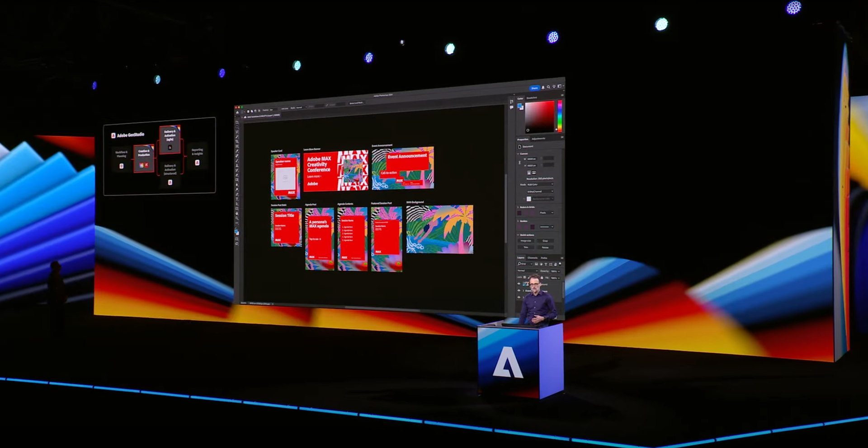Select the Pen tool in toolbar
868x448 pixels.
237,194
